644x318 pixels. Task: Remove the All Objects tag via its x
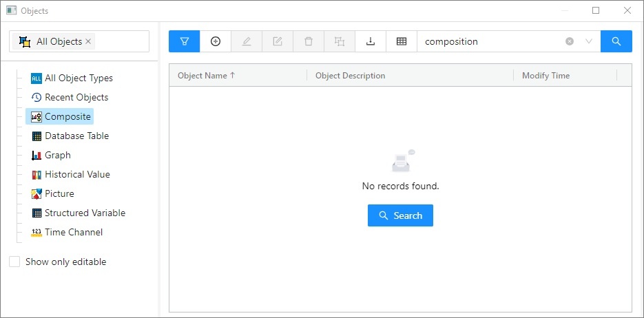click(88, 42)
